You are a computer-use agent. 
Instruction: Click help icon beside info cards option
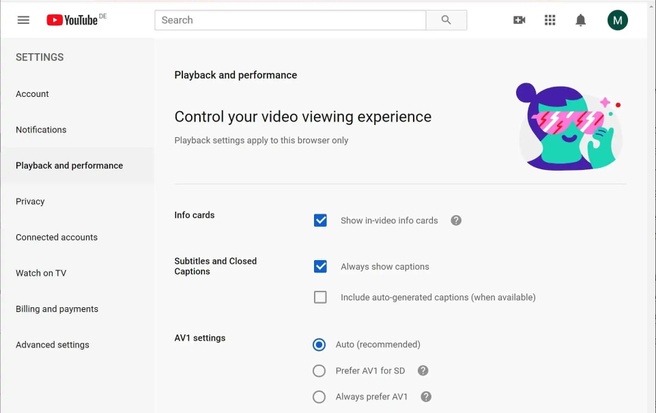(x=456, y=221)
